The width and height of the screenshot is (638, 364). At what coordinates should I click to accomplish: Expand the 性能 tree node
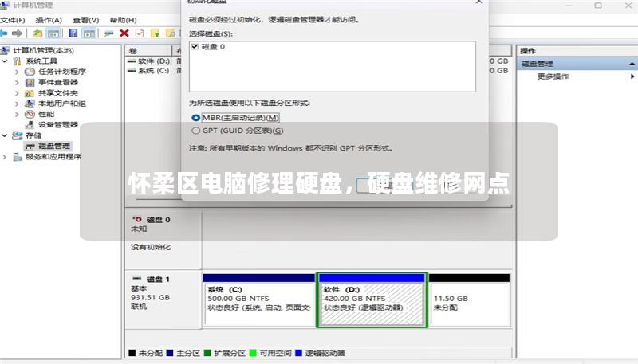[17, 114]
